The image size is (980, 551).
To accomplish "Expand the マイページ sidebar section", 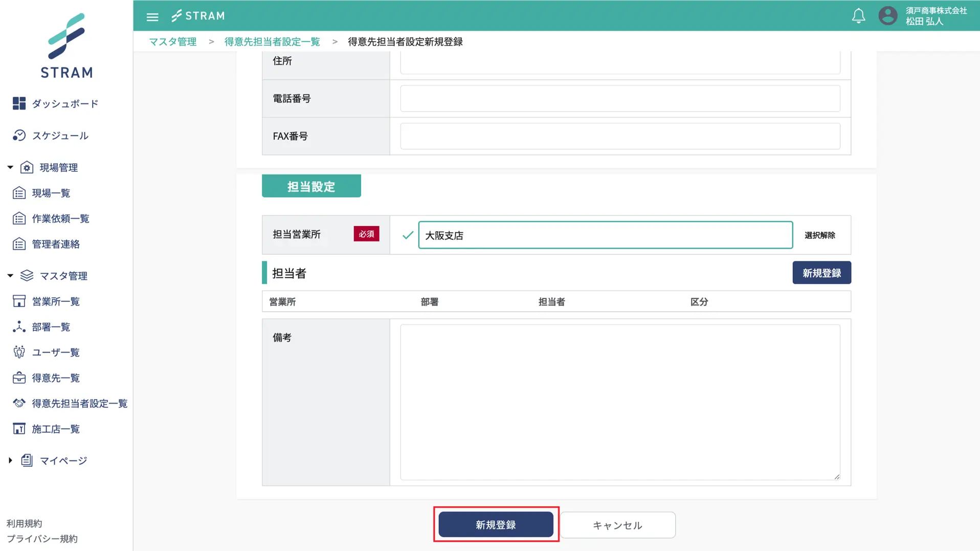I will (x=10, y=460).
